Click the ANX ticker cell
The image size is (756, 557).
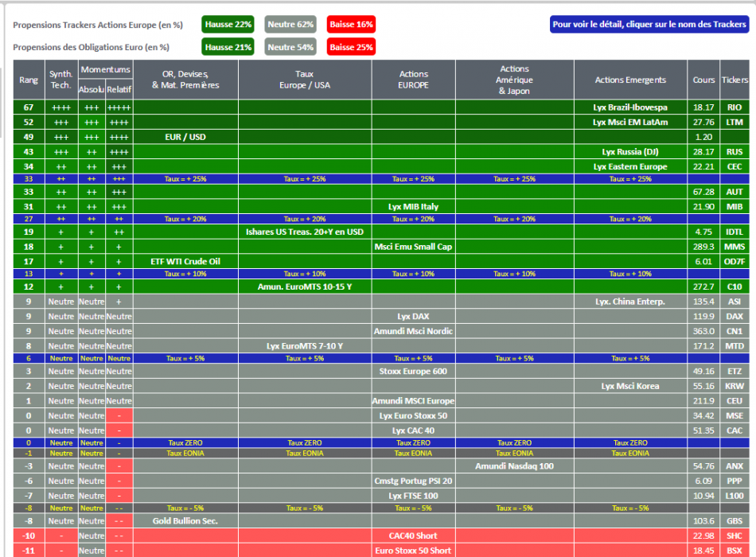pyautogui.click(x=735, y=466)
